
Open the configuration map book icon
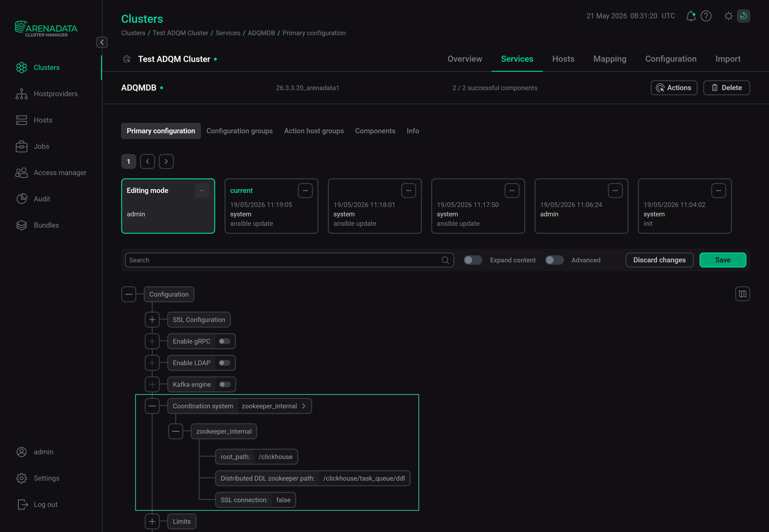click(x=742, y=294)
